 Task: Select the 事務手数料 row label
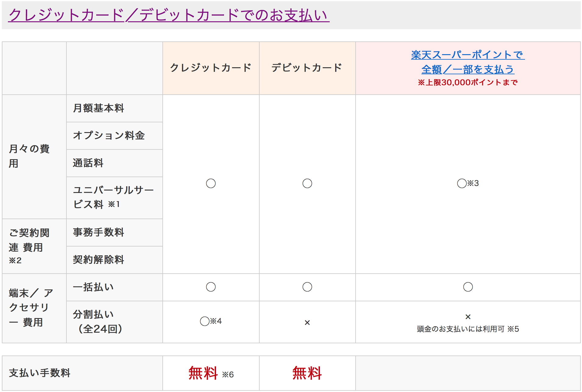pos(98,232)
